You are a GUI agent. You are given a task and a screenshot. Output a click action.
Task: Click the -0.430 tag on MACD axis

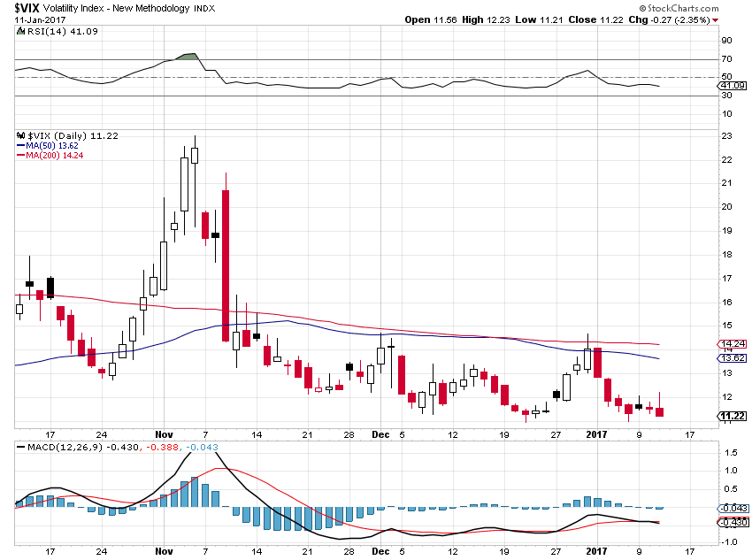tap(733, 523)
